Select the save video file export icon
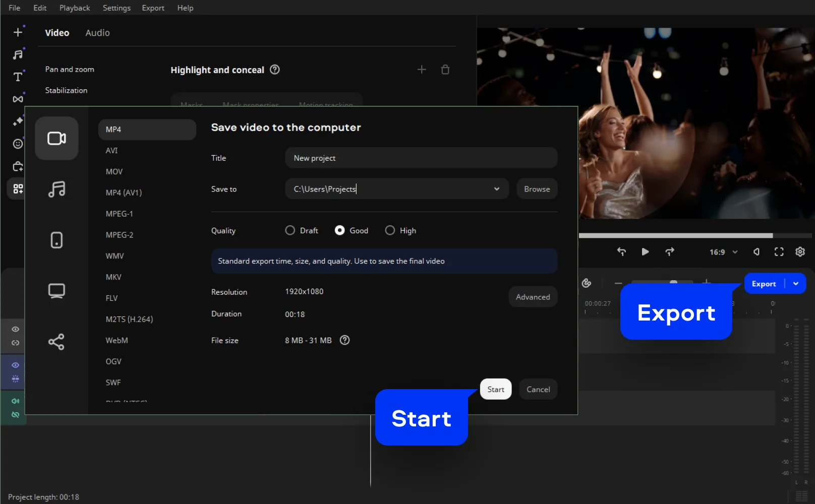The height and width of the screenshot is (504, 815). pyautogui.click(x=56, y=139)
